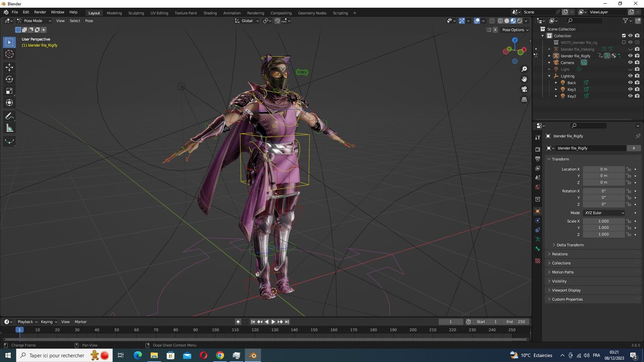Select the Scale tool
The width and height of the screenshot is (644, 362).
pyautogui.click(x=9, y=91)
